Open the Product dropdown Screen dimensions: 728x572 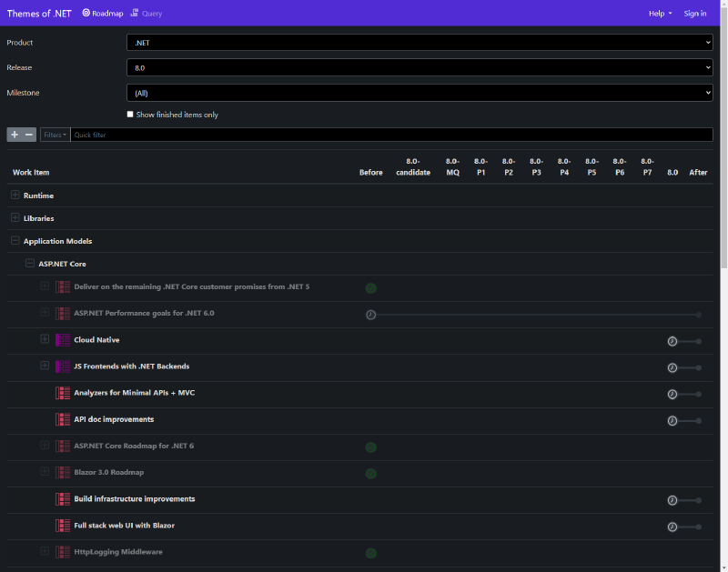pyautogui.click(x=420, y=42)
